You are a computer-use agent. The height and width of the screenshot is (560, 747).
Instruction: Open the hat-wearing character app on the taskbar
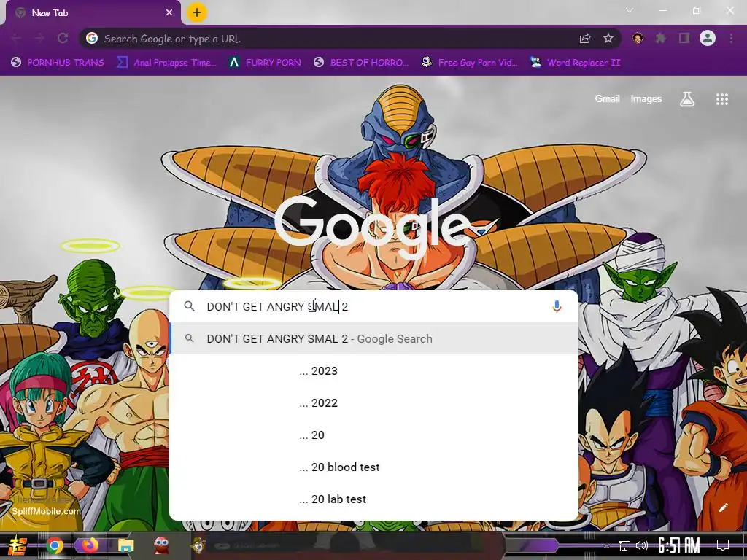coord(198,545)
